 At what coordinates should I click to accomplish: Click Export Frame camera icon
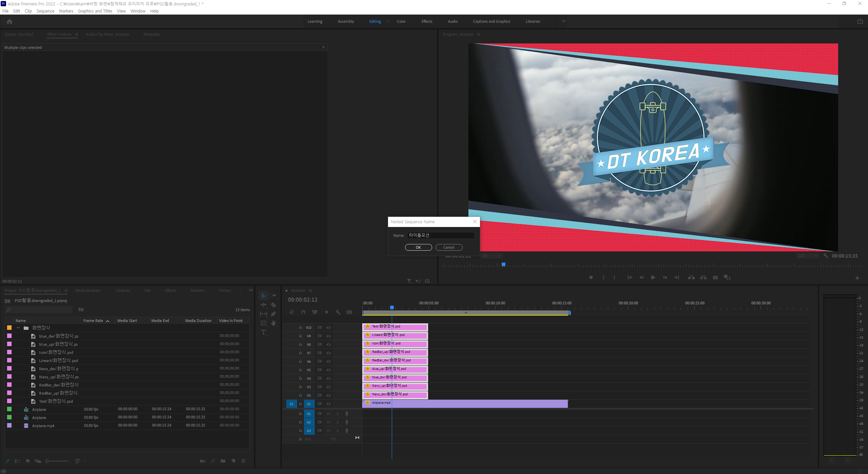pyautogui.click(x=715, y=278)
